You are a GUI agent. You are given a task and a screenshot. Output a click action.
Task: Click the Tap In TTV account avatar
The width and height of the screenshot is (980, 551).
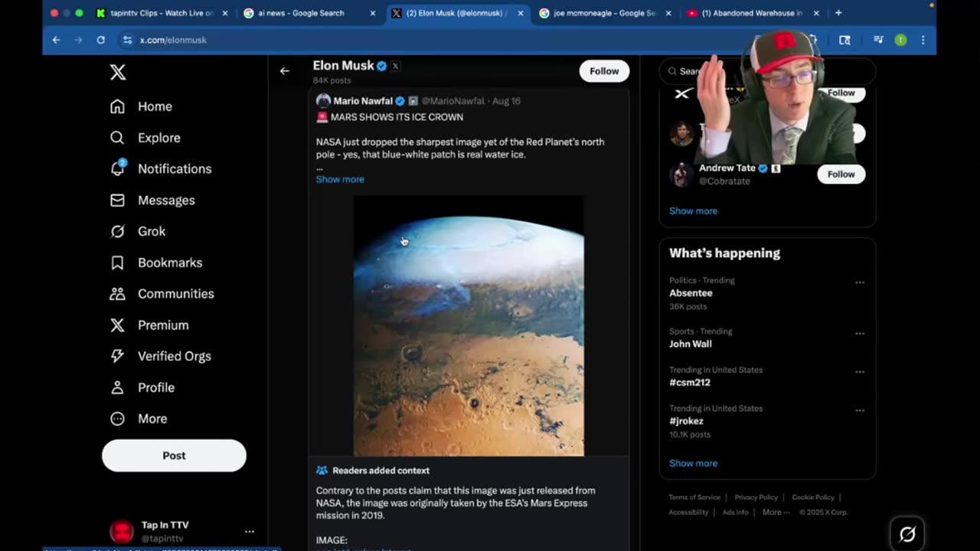click(x=121, y=531)
